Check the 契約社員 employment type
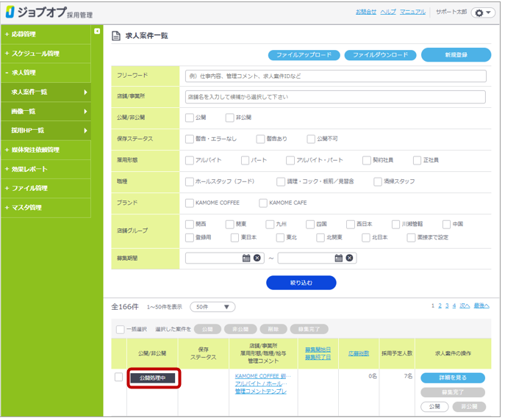 pyautogui.click(x=367, y=160)
